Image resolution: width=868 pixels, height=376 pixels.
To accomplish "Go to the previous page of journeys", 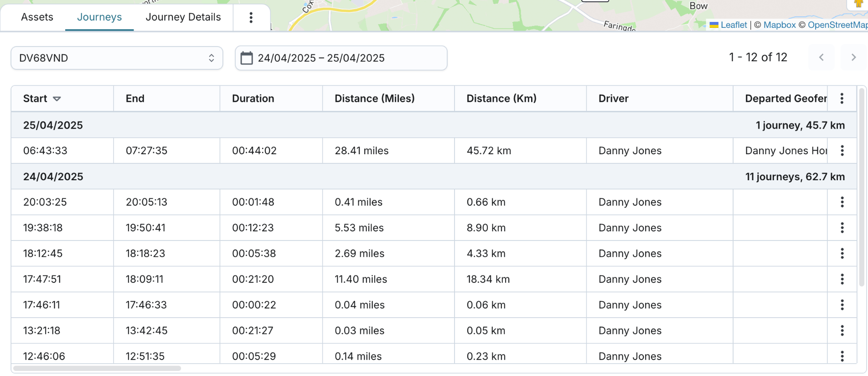I will tap(821, 57).
